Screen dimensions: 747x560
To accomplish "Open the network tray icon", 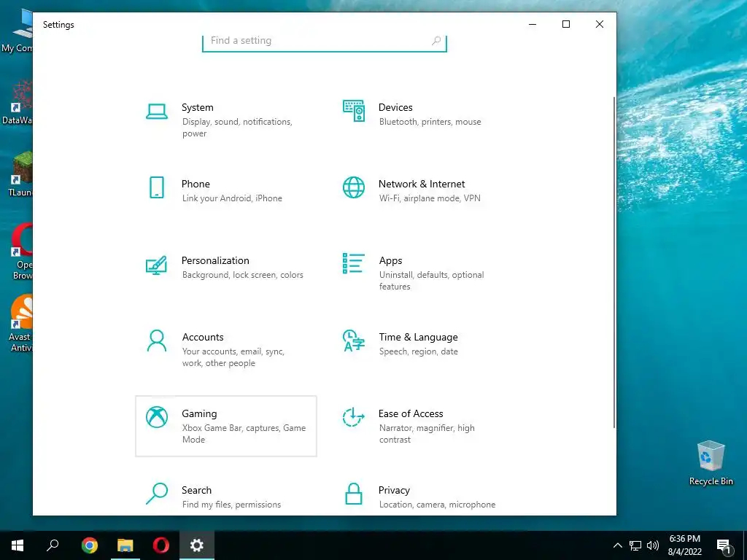I will coord(635,545).
